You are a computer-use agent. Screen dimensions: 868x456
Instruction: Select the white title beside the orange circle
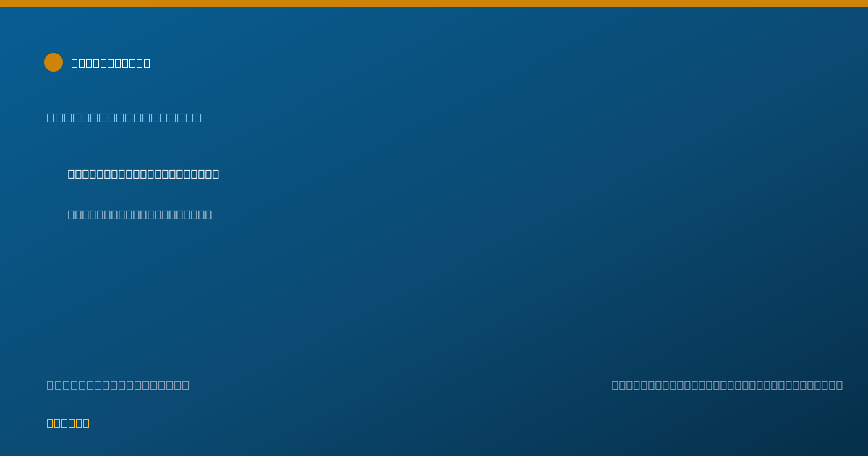111,63
